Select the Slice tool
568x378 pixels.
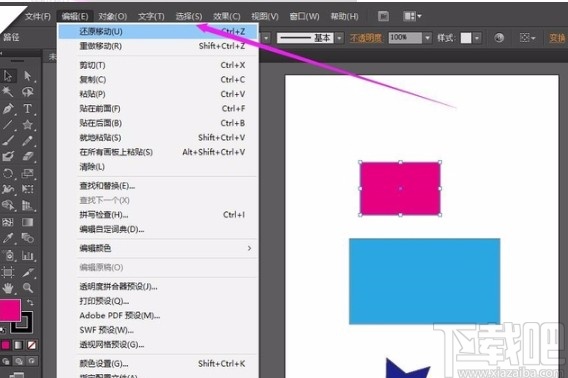[x=28, y=272]
